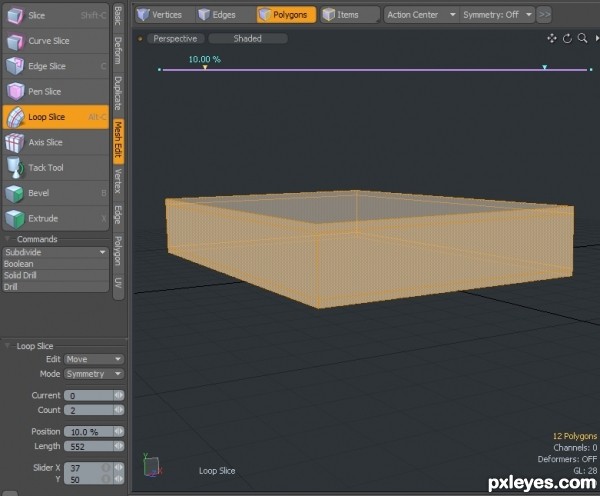Image resolution: width=600 pixels, height=496 pixels.
Task: Click the Length field stepper arrows
Action: pyautogui.click(x=119, y=446)
